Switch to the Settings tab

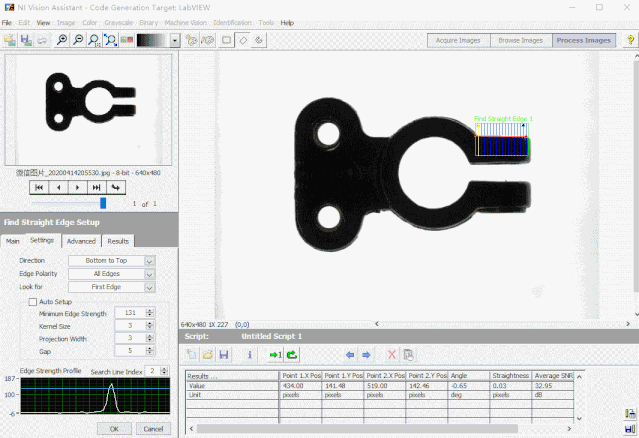click(42, 240)
